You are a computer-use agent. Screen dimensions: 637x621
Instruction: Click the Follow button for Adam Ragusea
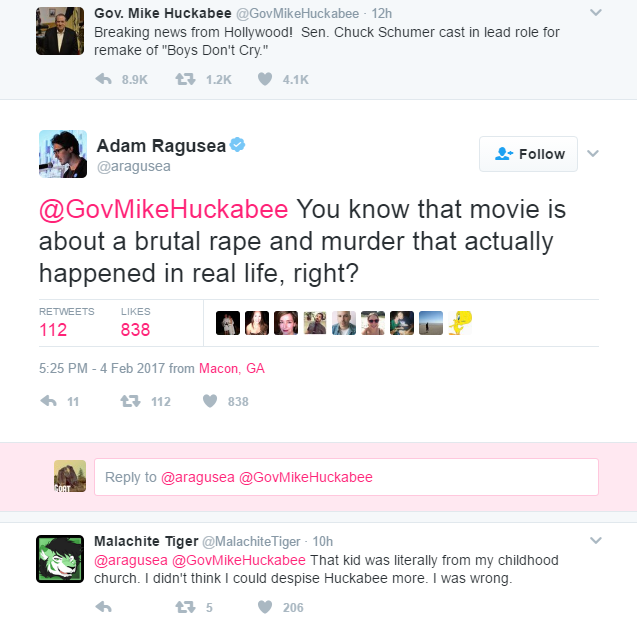(529, 154)
